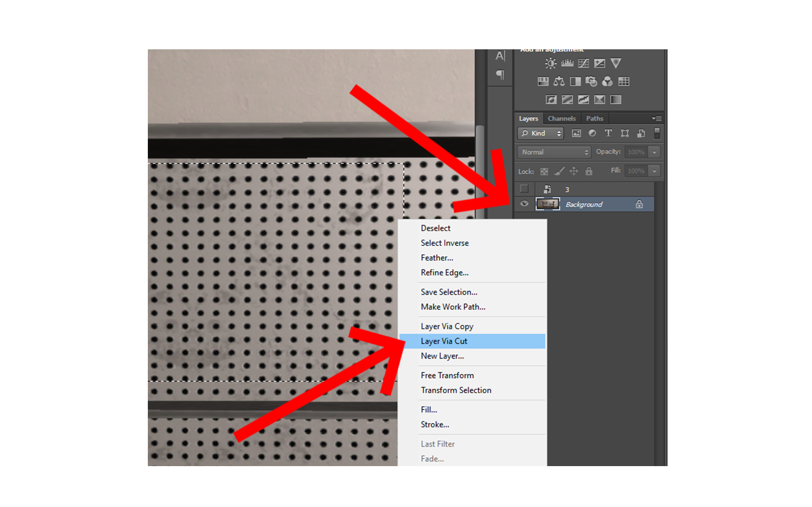Add a Selective Color adjustment
Image resolution: width=812 pixels, height=507 pixels.
click(600, 100)
